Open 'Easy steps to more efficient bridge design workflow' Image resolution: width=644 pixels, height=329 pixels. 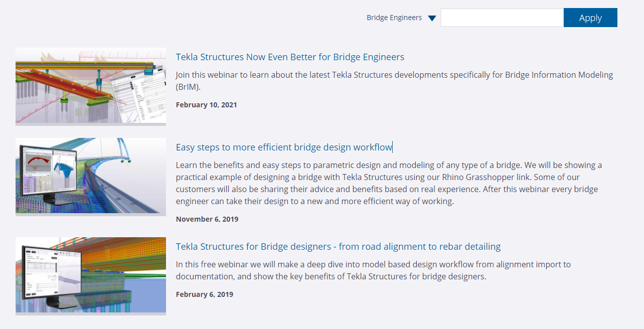coord(284,147)
